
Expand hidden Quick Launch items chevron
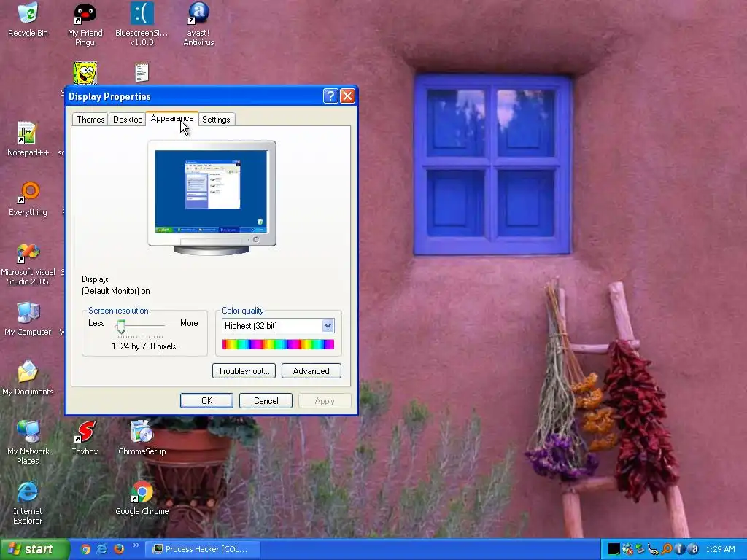(136, 545)
